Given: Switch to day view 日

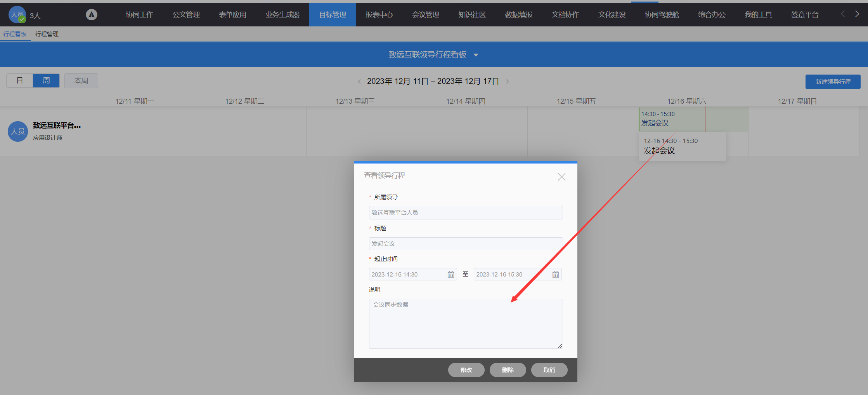Looking at the screenshot, I should click(20, 81).
